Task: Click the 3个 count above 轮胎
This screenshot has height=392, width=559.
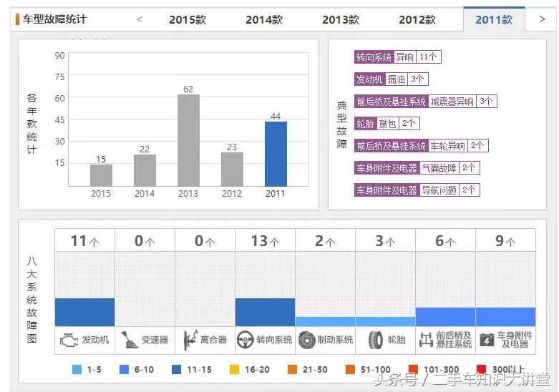Action: pos(385,241)
